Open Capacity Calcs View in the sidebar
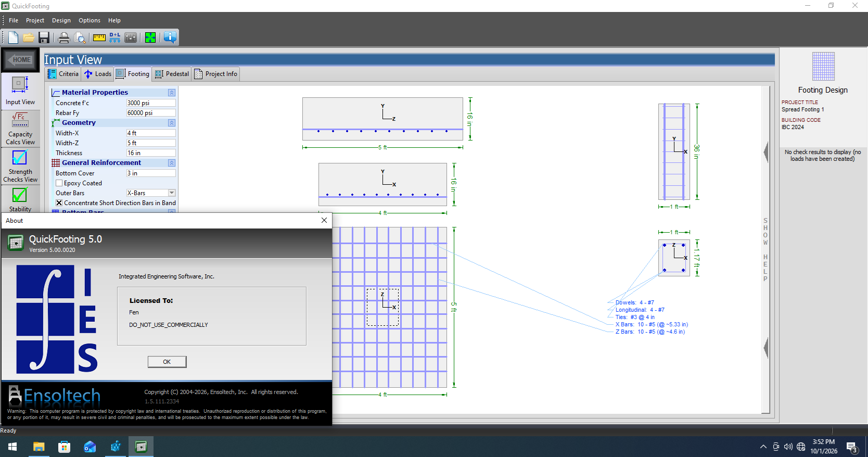This screenshot has width=868, height=457. click(x=20, y=129)
